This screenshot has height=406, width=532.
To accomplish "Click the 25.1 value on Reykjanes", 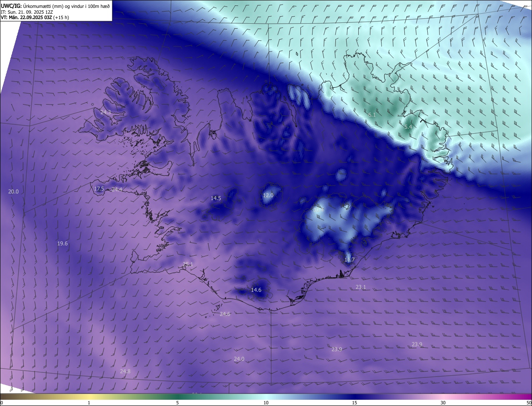I will [188, 264].
